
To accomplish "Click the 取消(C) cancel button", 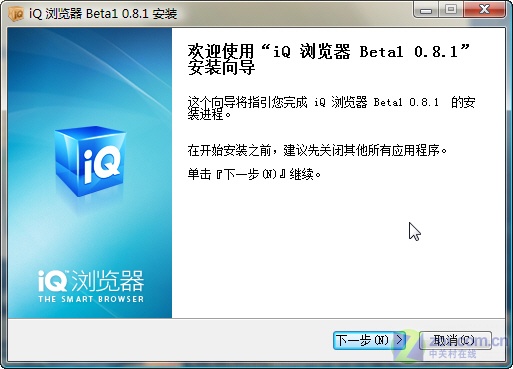I will (x=455, y=340).
